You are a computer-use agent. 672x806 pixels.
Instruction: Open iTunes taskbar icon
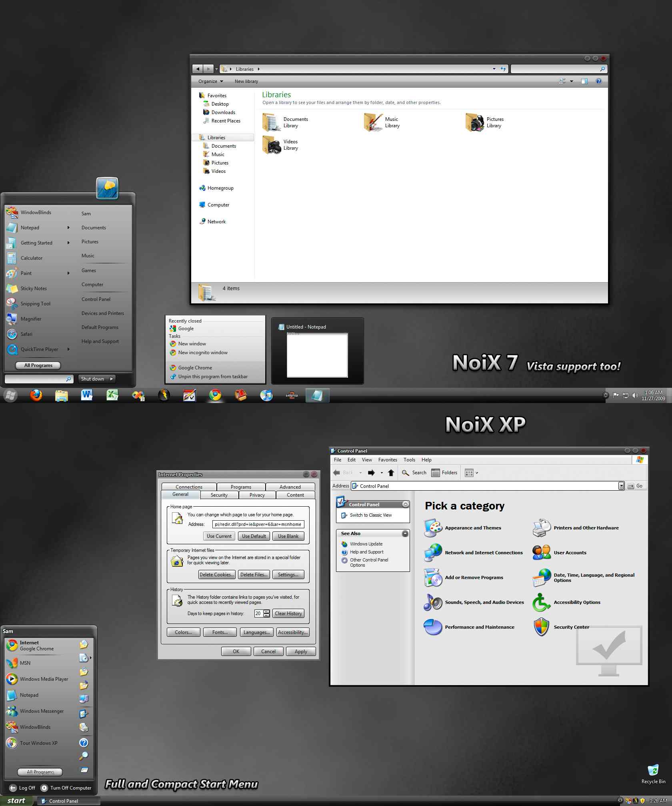point(266,395)
